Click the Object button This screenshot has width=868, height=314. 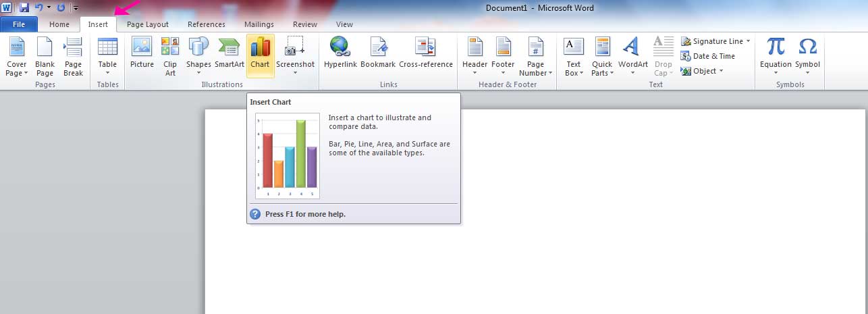(x=699, y=71)
